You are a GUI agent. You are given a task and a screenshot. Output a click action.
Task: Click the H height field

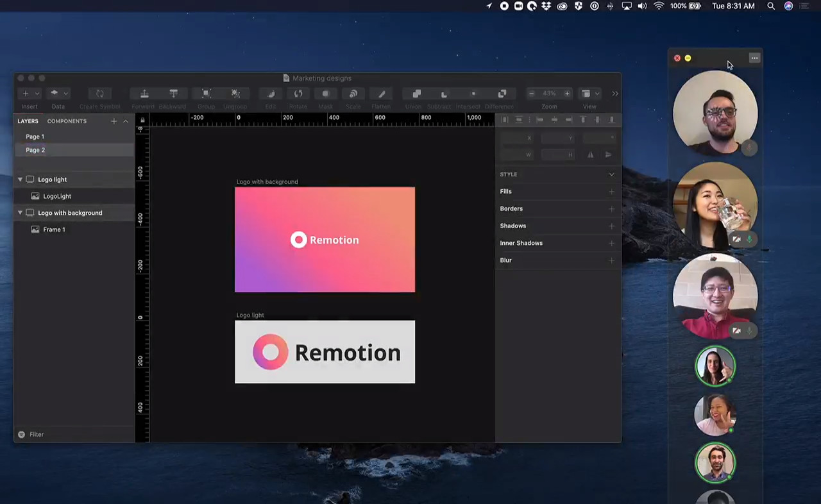click(x=558, y=155)
